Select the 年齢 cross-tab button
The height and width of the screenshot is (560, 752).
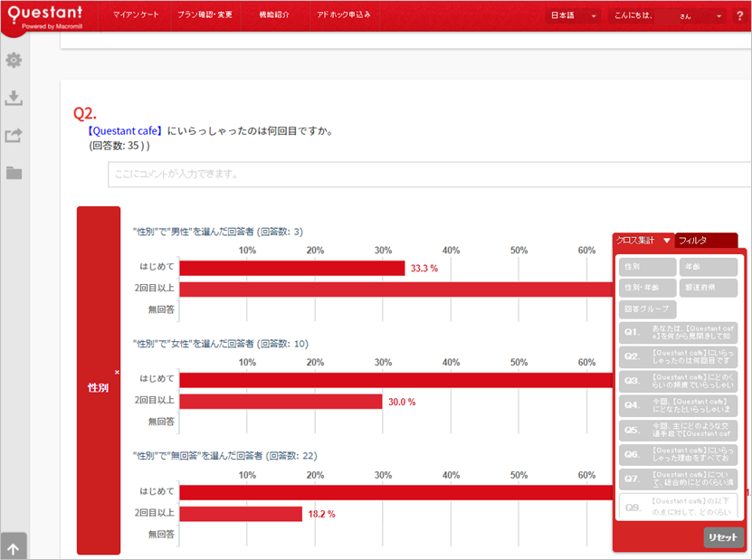709,267
